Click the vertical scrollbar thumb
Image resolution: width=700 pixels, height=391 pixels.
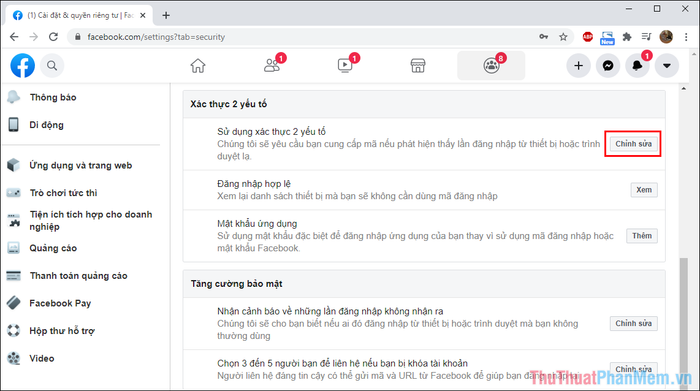coord(683,323)
